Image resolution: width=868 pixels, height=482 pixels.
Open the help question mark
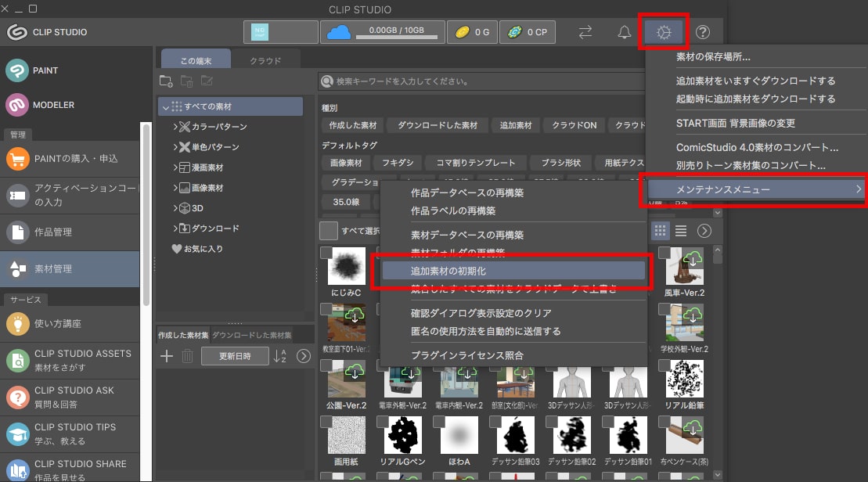(703, 32)
